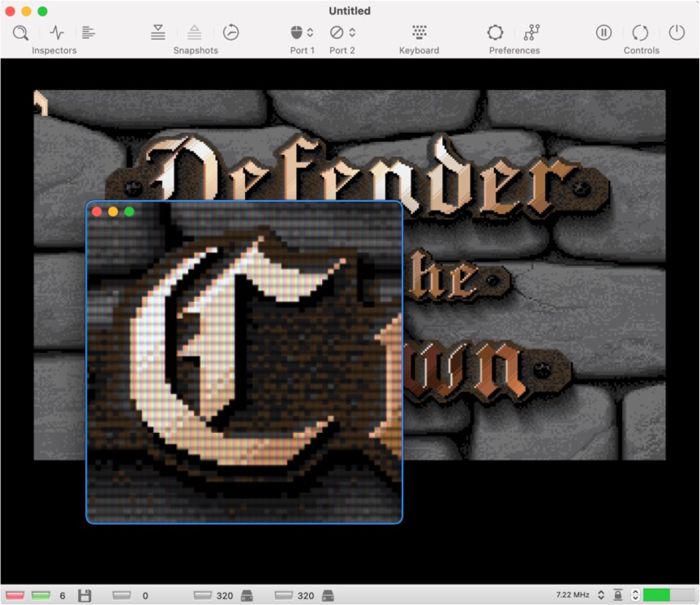This screenshot has width=700, height=605.
Task: Change CPU speed stepper next to 7.22 MHz
Action: (601, 595)
